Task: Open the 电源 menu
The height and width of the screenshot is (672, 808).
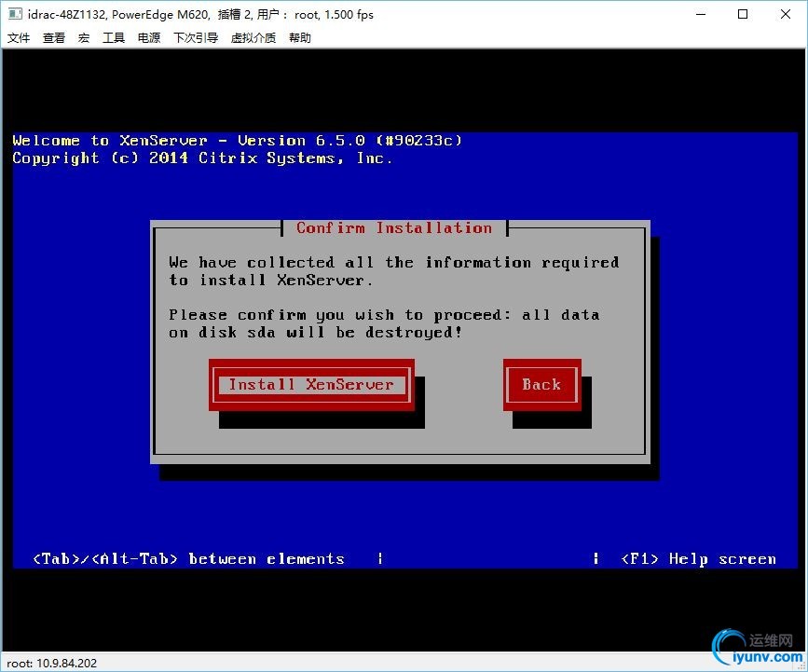Action: (149, 37)
